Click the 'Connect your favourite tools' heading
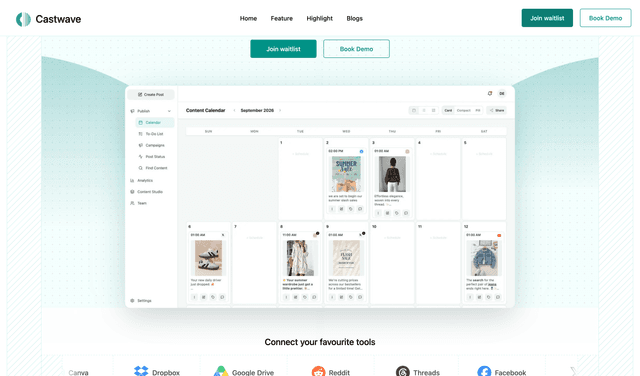The image size is (640, 376). 320,342
